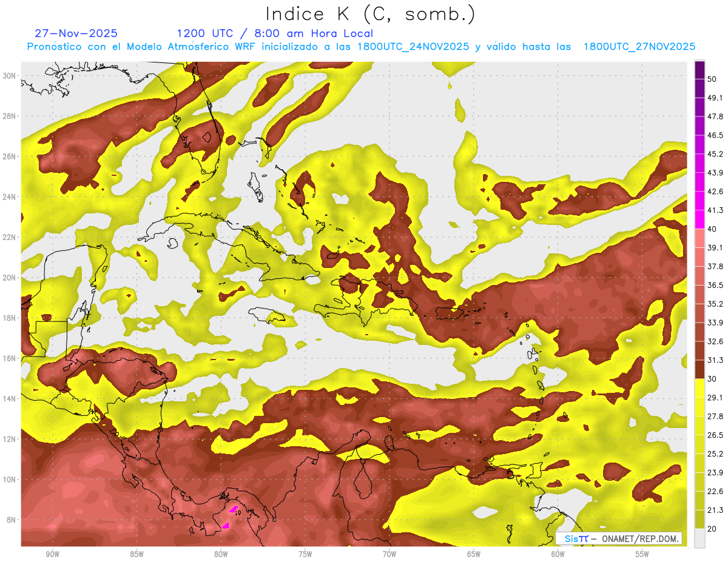The height and width of the screenshot is (562, 728).
Task: Click the colorbar value 41.3
Action: pyautogui.click(x=715, y=210)
